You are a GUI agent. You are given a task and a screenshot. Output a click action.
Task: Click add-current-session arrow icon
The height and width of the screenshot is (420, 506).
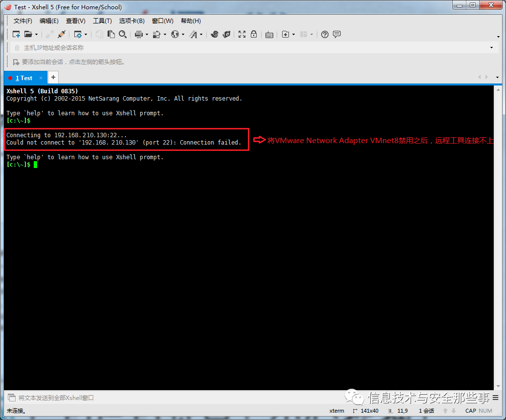16,62
